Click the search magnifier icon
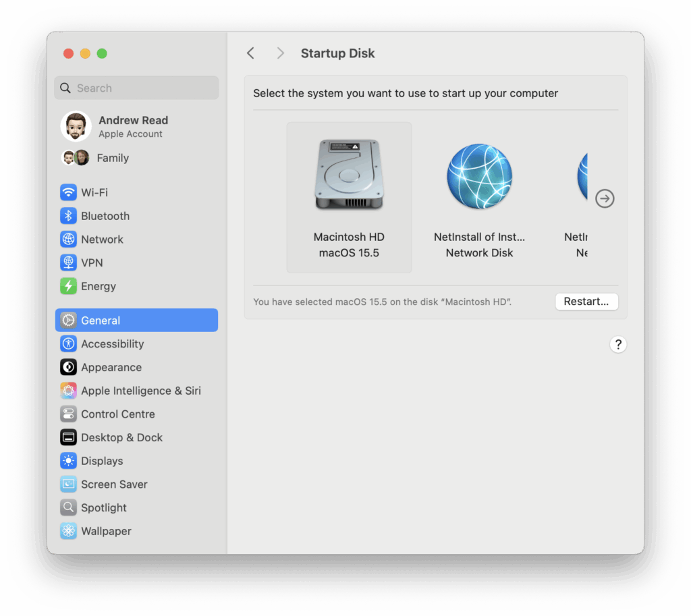 point(65,88)
